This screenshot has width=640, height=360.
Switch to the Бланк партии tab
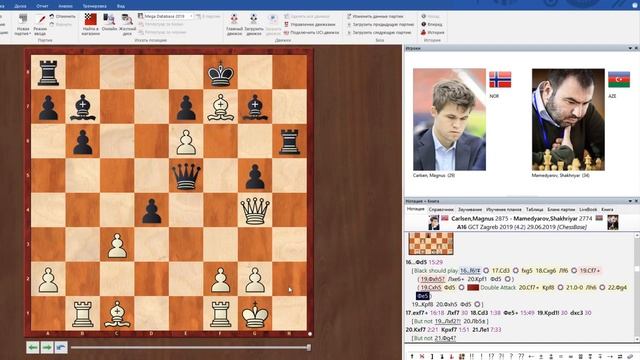pos(561,209)
